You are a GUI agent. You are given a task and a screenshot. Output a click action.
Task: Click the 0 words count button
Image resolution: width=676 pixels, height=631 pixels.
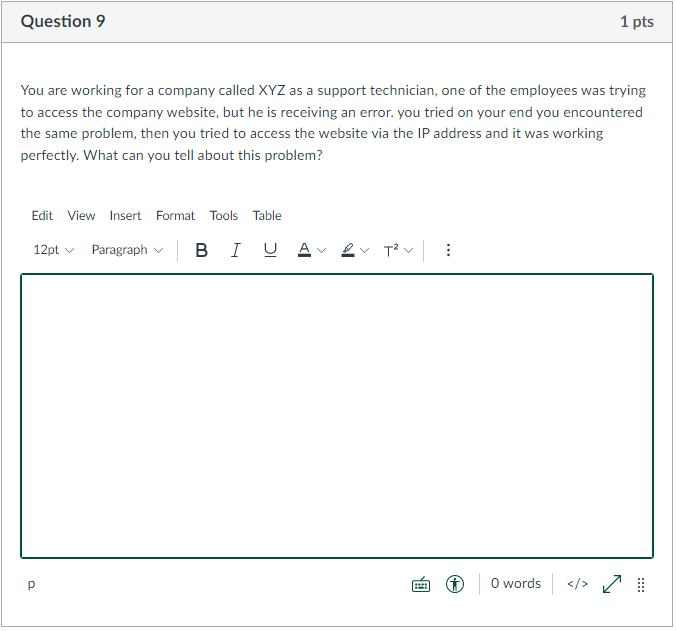pyautogui.click(x=516, y=584)
